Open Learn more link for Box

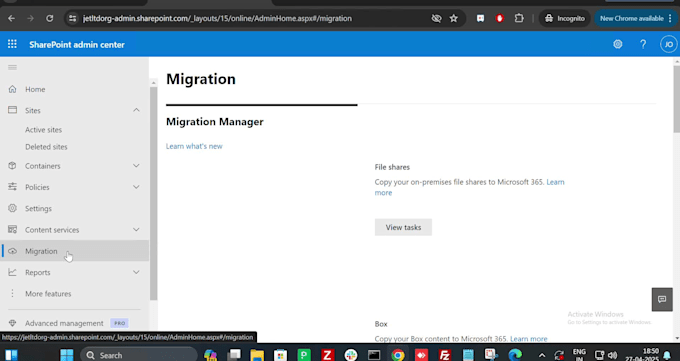529,339
